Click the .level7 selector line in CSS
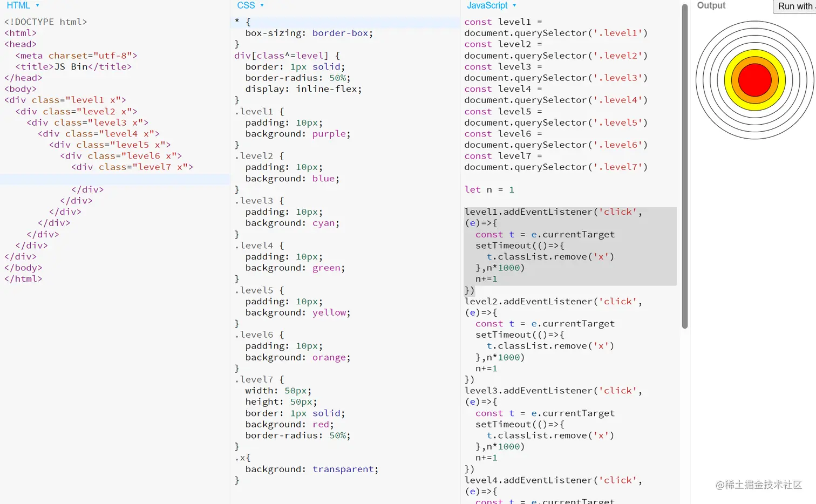This screenshot has height=504, width=816. (259, 379)
